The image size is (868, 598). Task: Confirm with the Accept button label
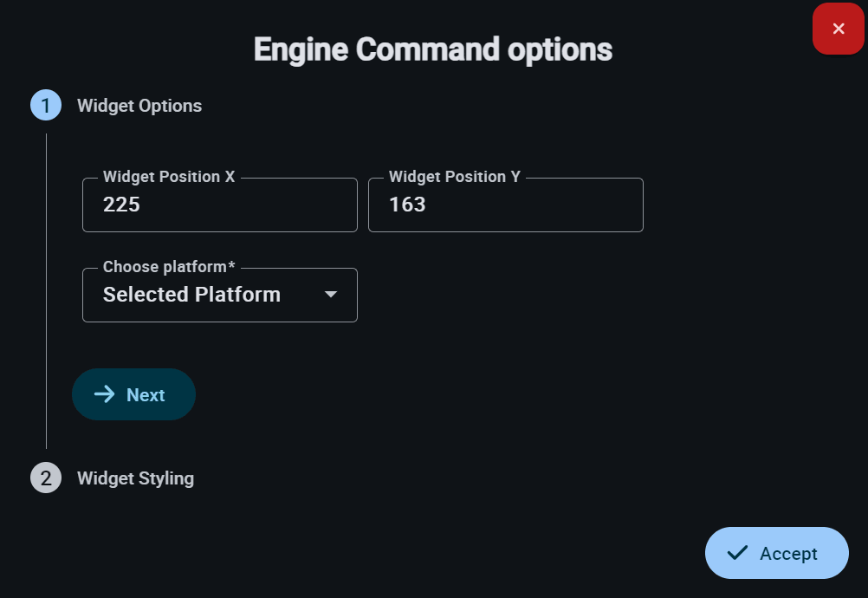pyautogui.click(x=788, y=554)
